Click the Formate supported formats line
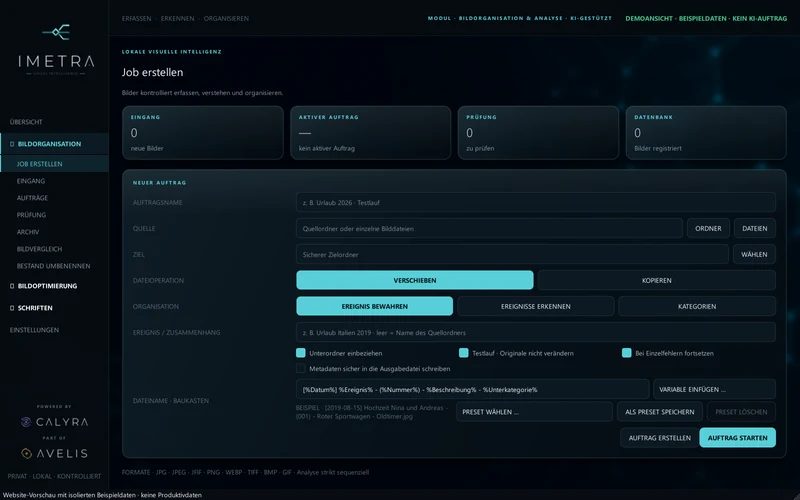This screenshot has width=800, height=500. tap(245, 472)
